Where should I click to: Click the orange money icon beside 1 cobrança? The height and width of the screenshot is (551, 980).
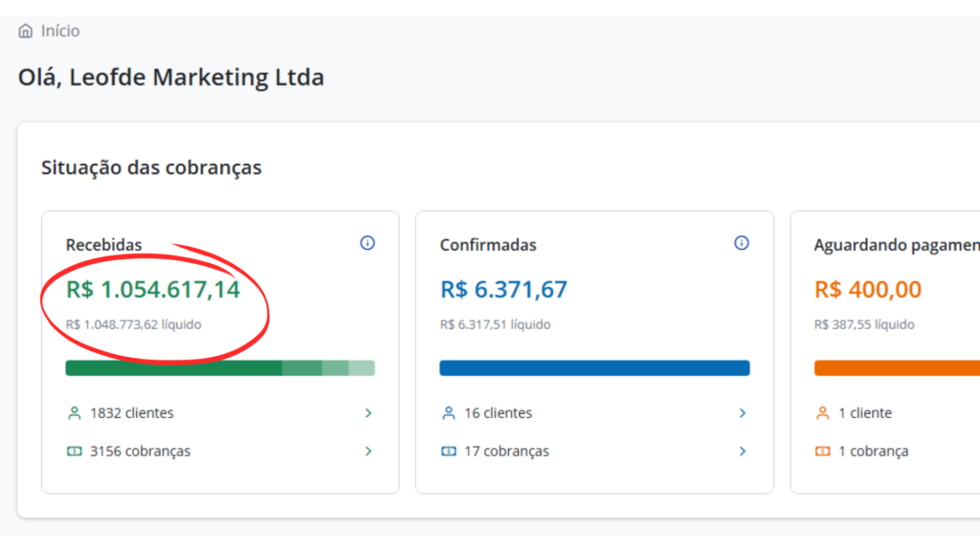(x=823, y=452)
